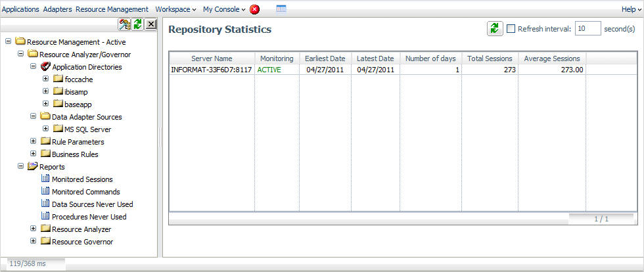Open Data Sources Never Used report
This screenshot has height=272, width=644.
coord(92,204)
